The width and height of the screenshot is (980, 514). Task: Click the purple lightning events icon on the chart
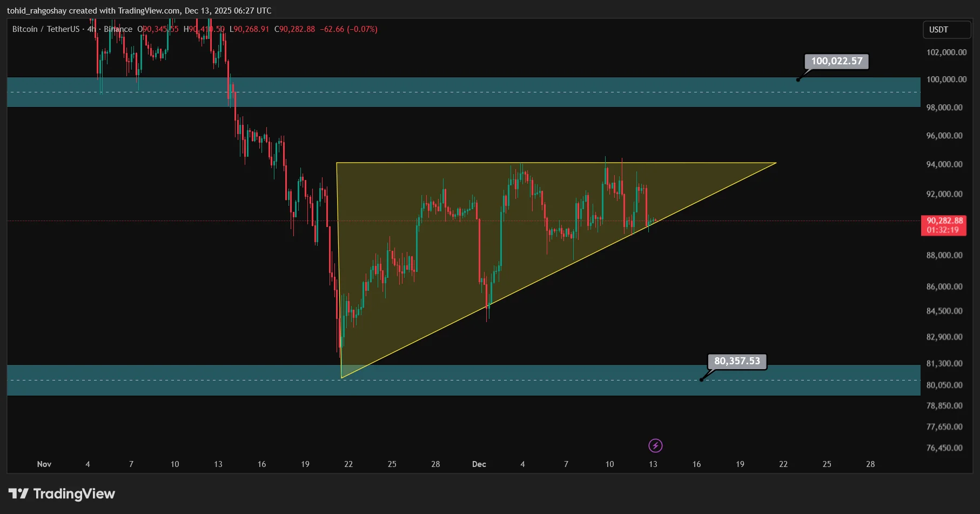click(655, 445)
